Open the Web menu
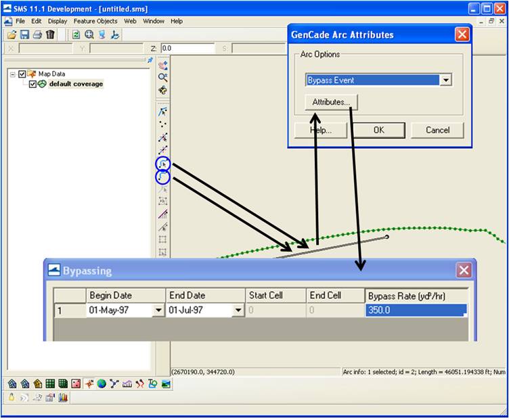The width and height of the screenshot is (509, 420). [130, 21]
